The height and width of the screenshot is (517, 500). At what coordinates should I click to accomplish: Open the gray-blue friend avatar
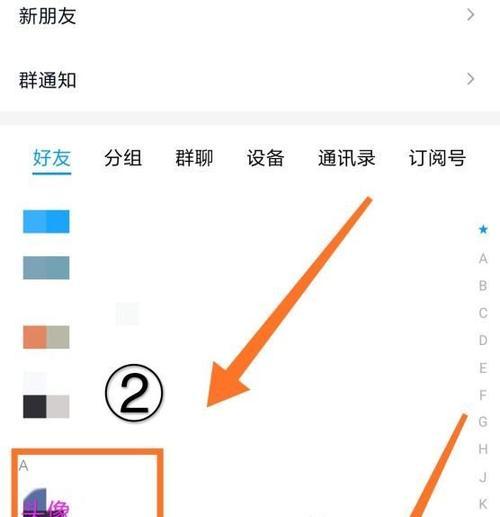click(46, 268)
